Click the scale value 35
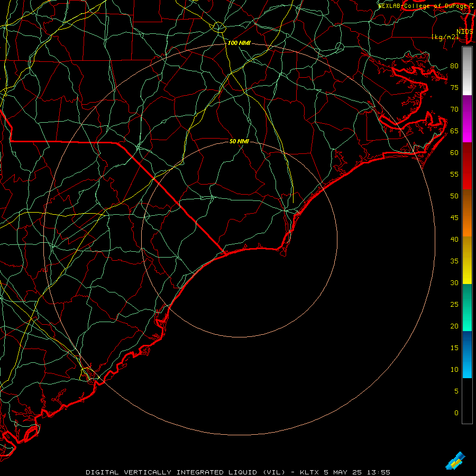This screenshot has width=476, height=476. pos(454,261)
